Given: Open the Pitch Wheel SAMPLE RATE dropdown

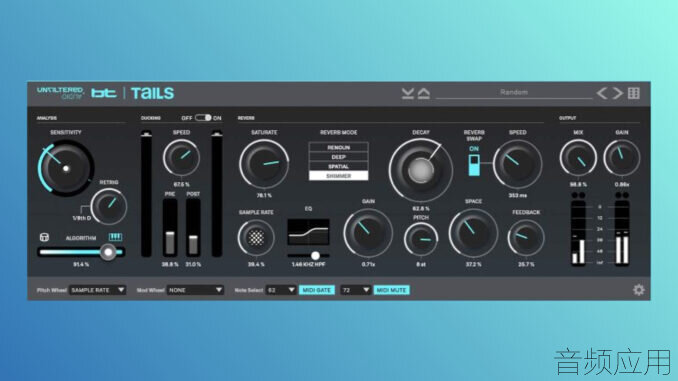Looking at the screenshot, I should [x=98, y=290].
